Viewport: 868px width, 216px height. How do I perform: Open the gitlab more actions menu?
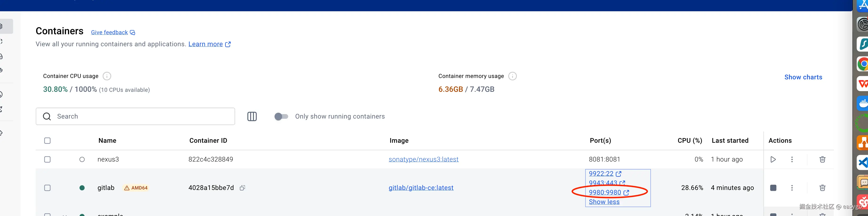click(x=792, y=188)
